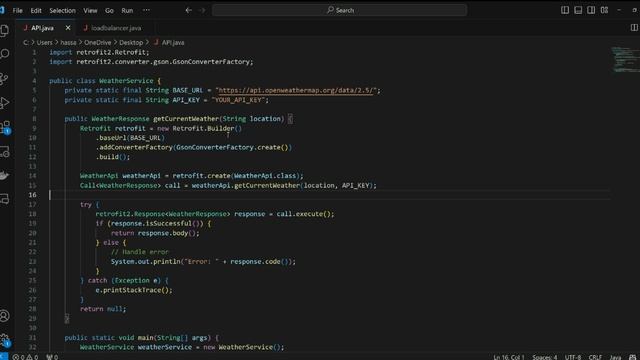Open the Extensions view with the update badge
Viewport: 640px width, 360px height.
pyautogui.click(x=5, y=127)
